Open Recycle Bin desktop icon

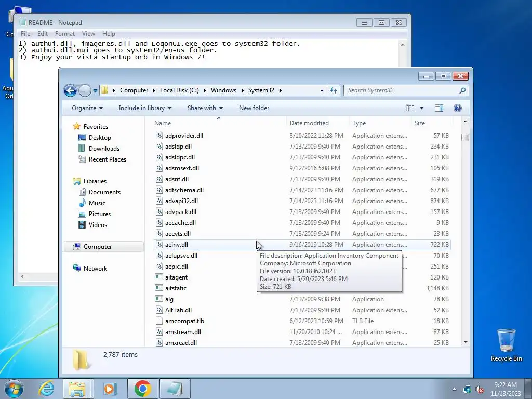pyautogui.click(x=506, y=345)
